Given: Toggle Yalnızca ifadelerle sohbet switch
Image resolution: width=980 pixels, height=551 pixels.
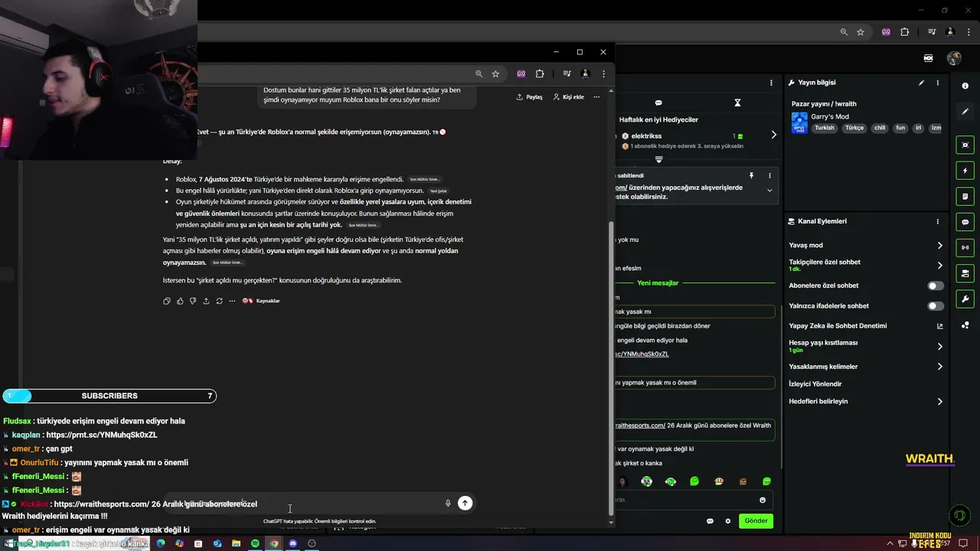Looking at the screenshot, I should coord(936,306).
